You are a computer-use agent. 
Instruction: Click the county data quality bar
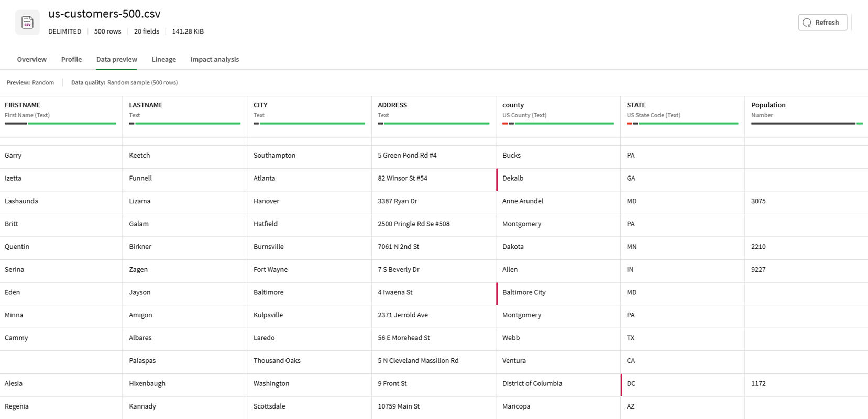tap(558, 124)
